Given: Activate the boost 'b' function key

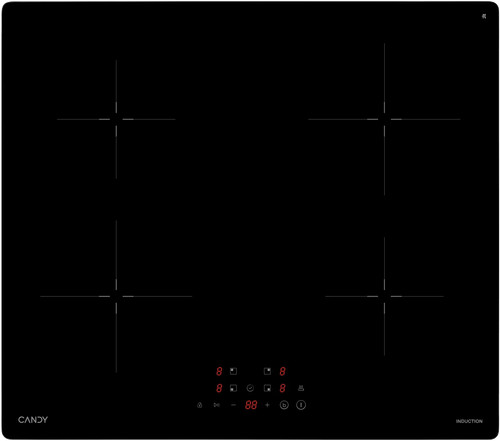Looking at the screenshot, I should pyautogui.click(x=284, y=405).
